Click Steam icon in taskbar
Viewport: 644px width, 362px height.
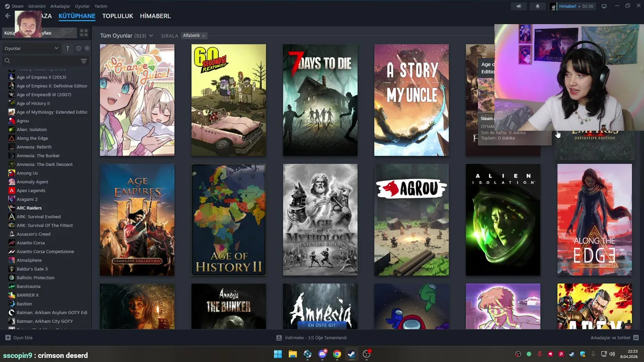pos(352,354)
